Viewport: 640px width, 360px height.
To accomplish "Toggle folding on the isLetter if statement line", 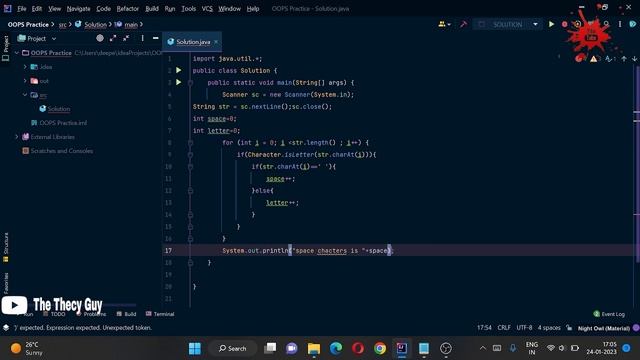I will pyautogui.click(x=190, y=155).
